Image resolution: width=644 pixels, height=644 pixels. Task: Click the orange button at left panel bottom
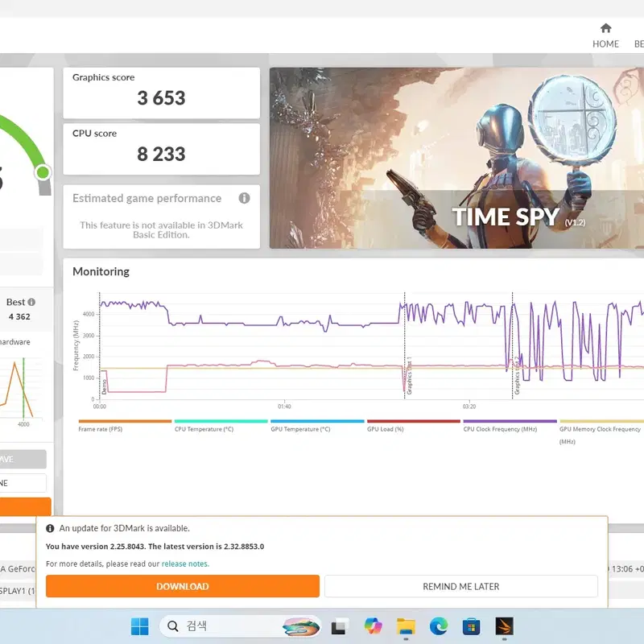tap(26, 507)
